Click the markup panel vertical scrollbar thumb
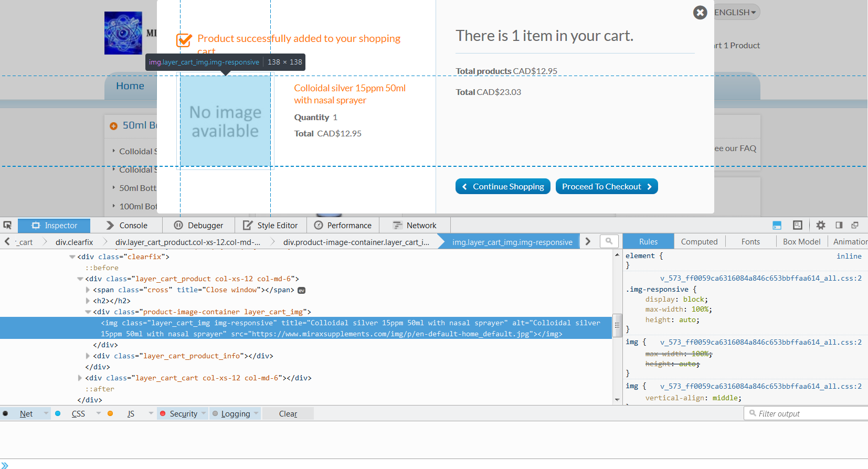This screenshot has height=469, width=868. click(x=617, y=325)
